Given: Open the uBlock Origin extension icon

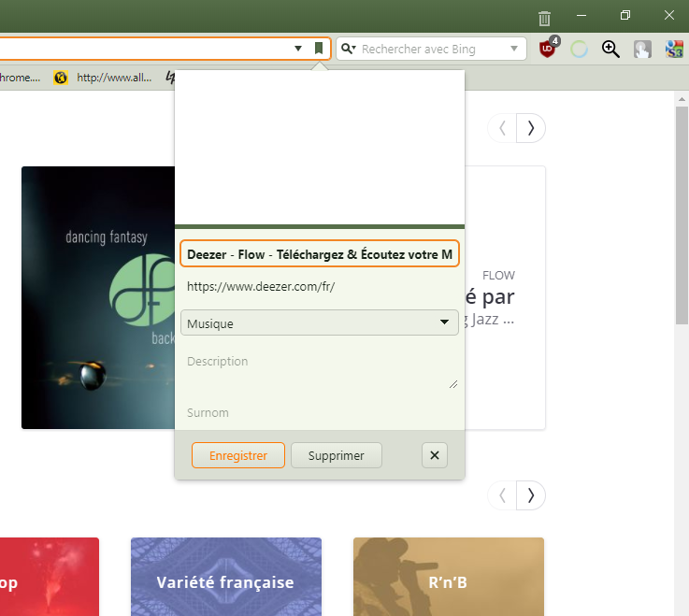Looking at the screenshot, I should coord(548,49).
